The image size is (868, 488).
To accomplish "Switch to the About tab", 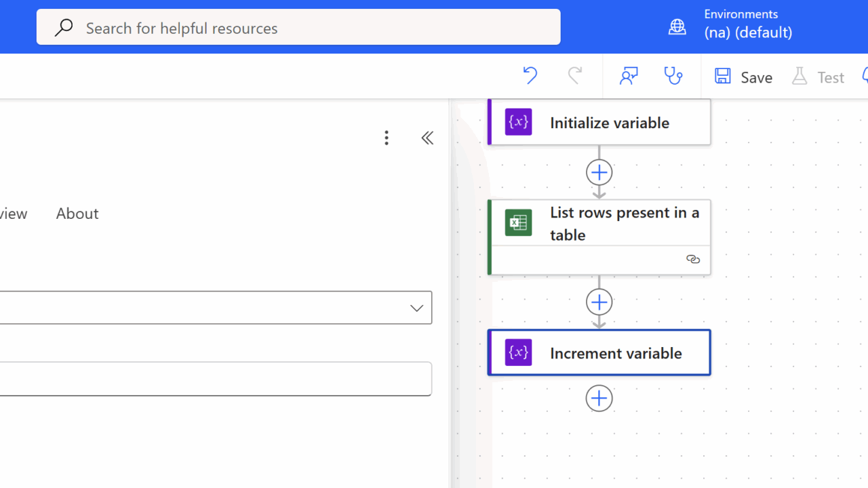I will pos(77,213).
